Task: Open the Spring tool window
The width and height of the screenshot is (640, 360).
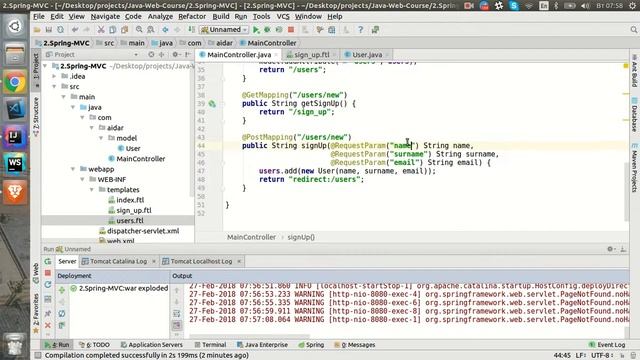Action: tap(311, 345)
